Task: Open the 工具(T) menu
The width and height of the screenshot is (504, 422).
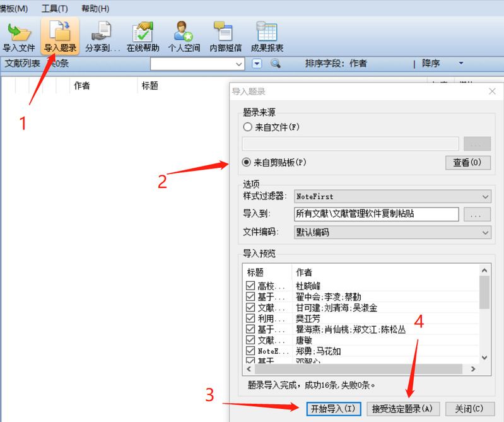Action: 54,9
